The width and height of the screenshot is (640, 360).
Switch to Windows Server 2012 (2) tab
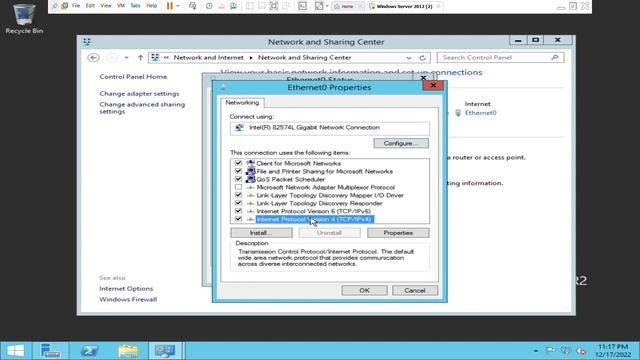404,7
